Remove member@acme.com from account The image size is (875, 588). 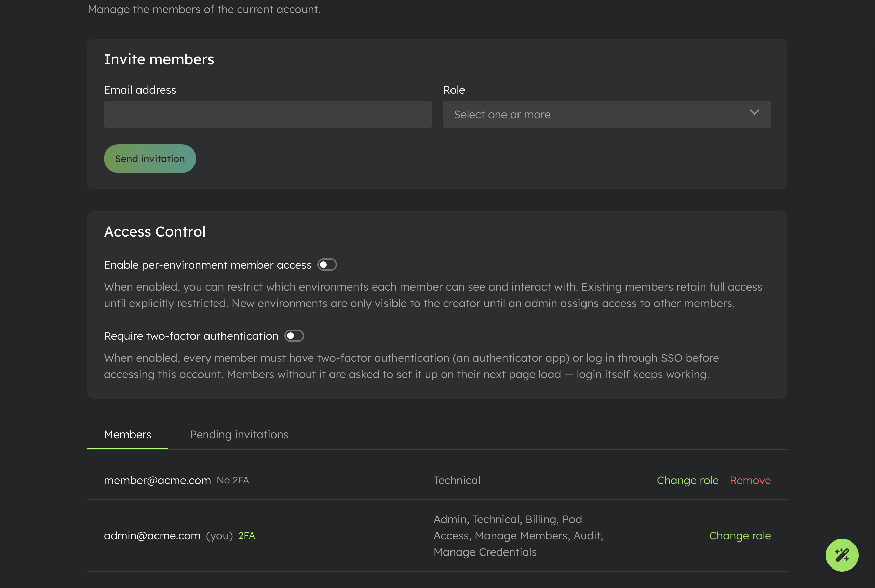coord(750,480)
